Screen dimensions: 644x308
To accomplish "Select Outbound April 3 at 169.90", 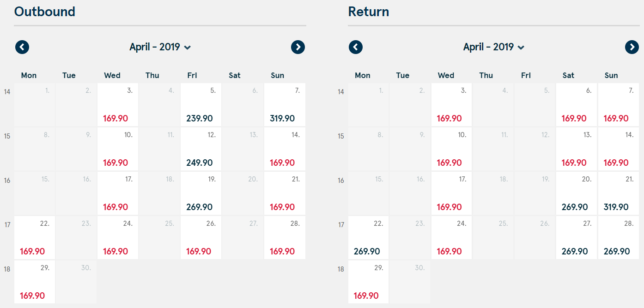I will [117, 105].
